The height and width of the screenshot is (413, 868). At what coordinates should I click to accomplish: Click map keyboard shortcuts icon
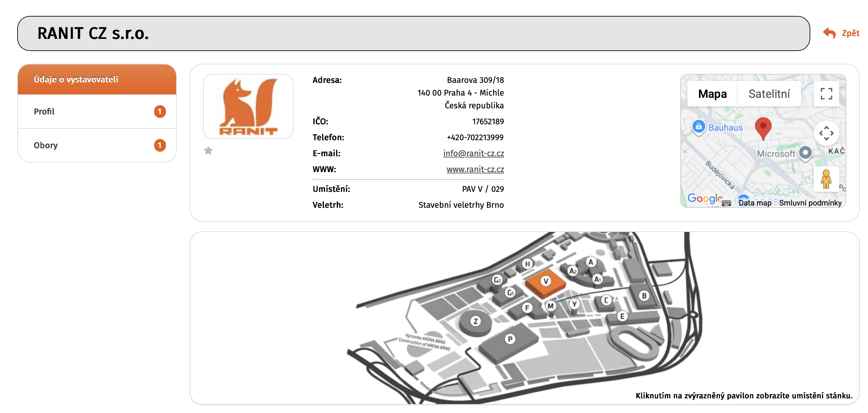pos(727,203)
